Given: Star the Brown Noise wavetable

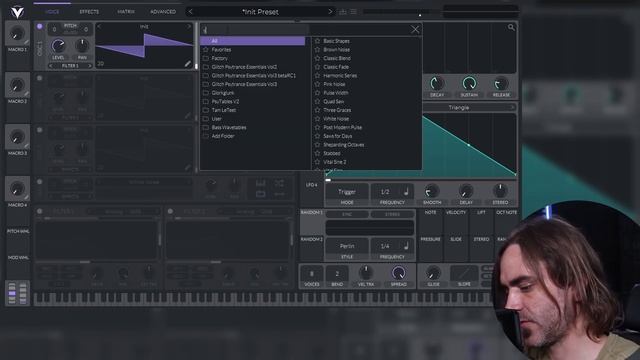Looking at the screenshot, I should pos(317,49).
